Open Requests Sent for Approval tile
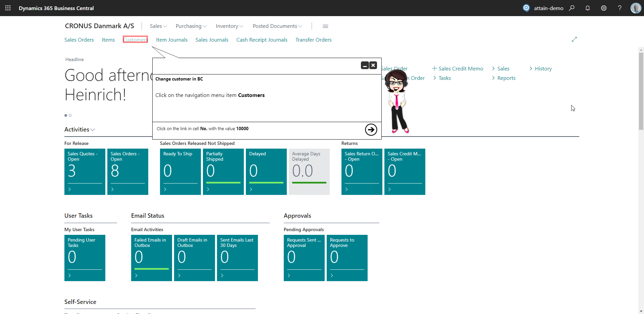This screenshot has height=314, width=644. (x=304, y=258)
